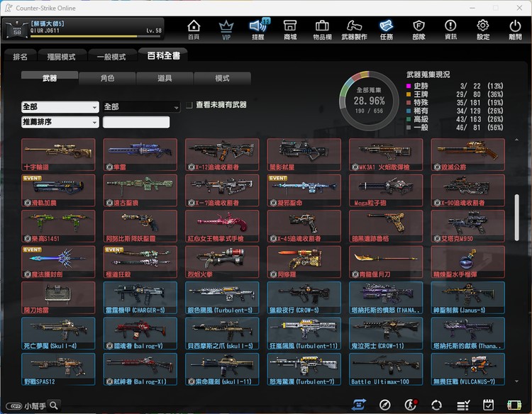The height and width of the screenshot is (414, 532).
Task: Switch to the 排名 tab
Action: [x=21, y=57]
